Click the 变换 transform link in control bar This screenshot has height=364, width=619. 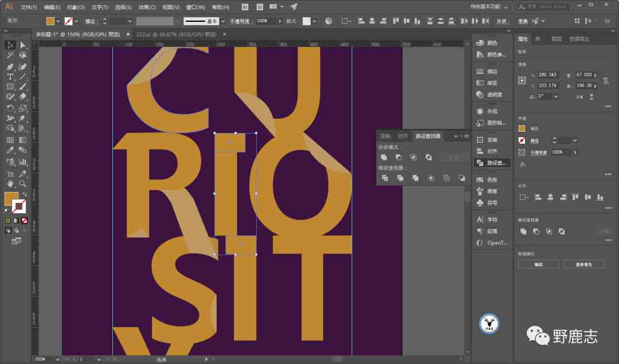pyautogui.click(x=523, y=21)
